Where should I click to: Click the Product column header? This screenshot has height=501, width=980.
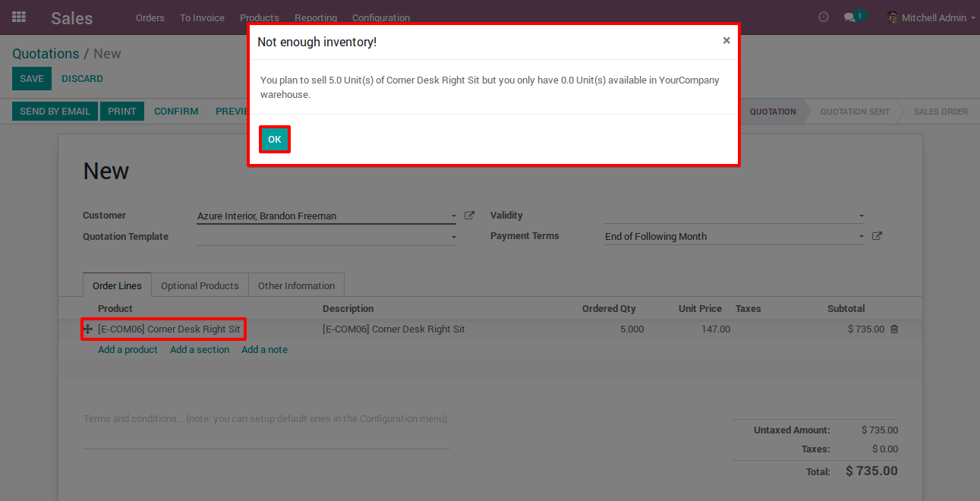[x=115, y=309]
